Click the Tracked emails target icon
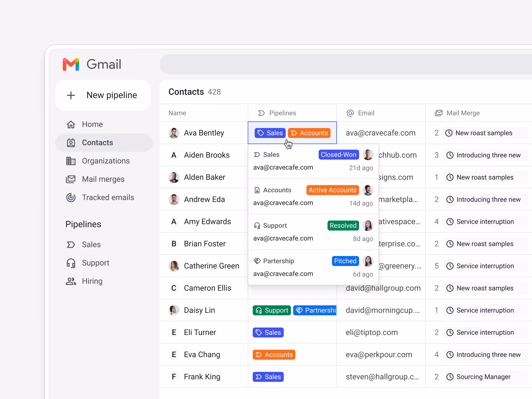 pyautogui.click(x=71, y=198)
